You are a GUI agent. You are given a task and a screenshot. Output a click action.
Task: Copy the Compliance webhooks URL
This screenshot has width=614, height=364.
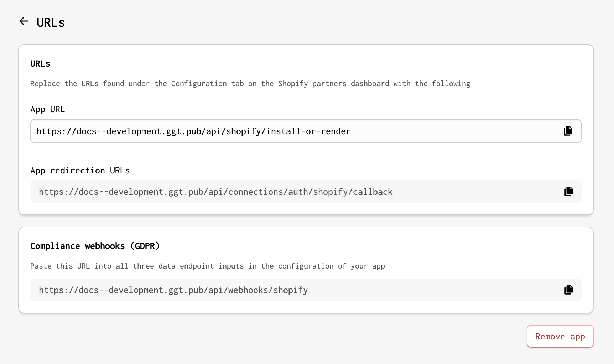coord(569,290)
